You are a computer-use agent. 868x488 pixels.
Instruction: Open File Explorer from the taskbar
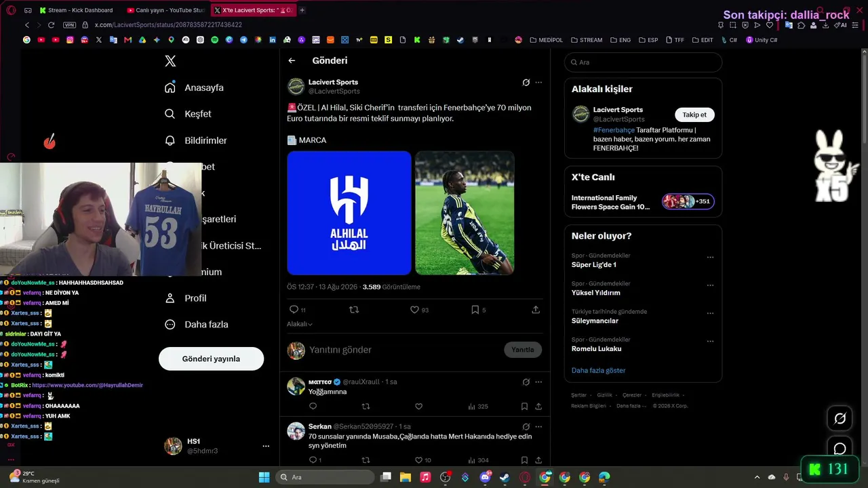tap(406, 477)
